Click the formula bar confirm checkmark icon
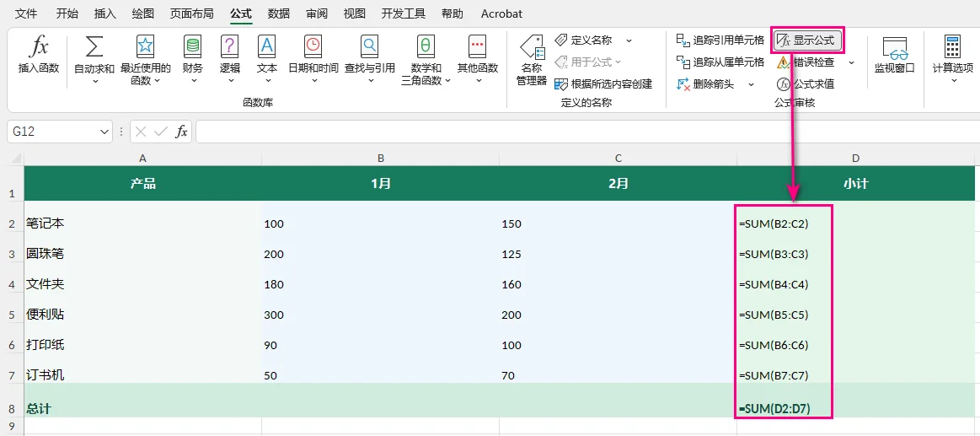Viewport: 980px width, 436px height. [x=161, y=132]
